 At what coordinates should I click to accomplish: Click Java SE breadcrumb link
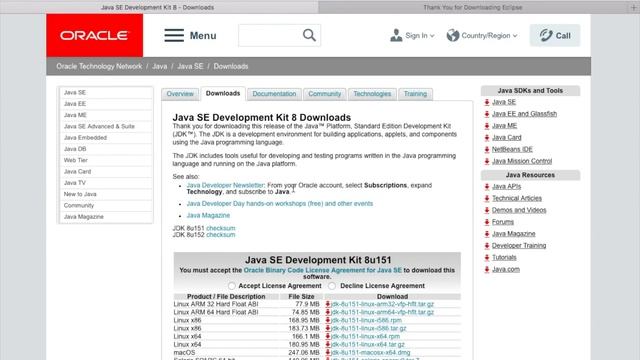pos(190,66)
